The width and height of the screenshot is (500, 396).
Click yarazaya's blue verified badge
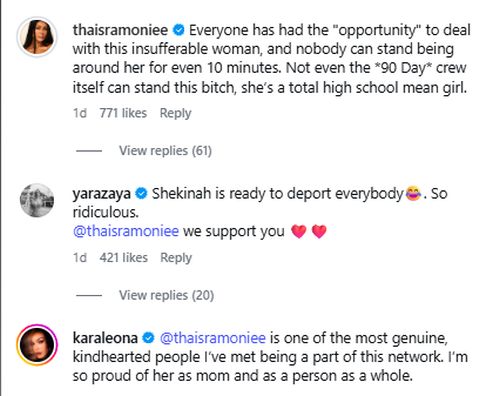click(142, 194)
